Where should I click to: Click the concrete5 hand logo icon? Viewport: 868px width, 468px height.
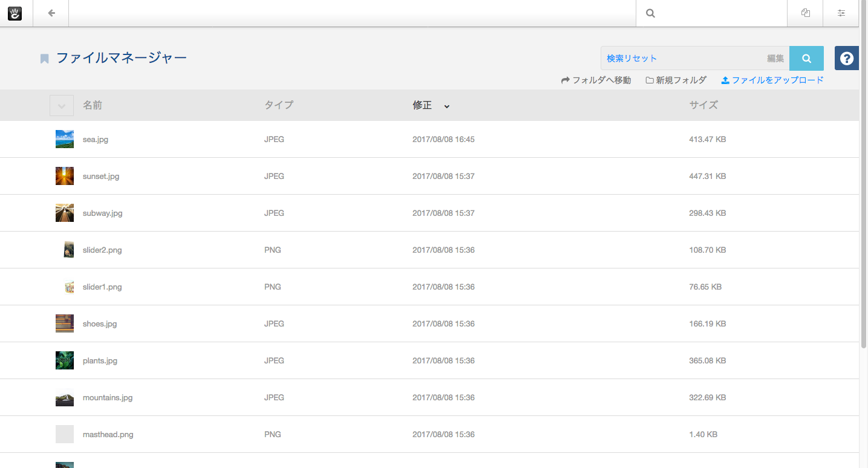click(x=15, y=13)
